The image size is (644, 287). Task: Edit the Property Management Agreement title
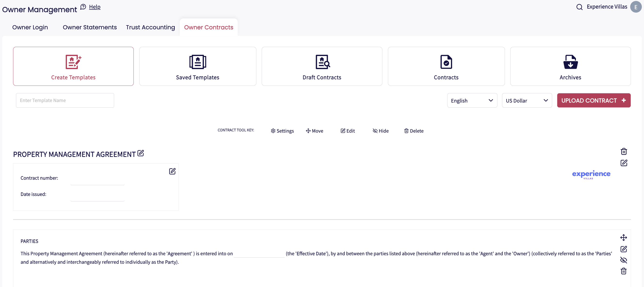tap(141, 153)
